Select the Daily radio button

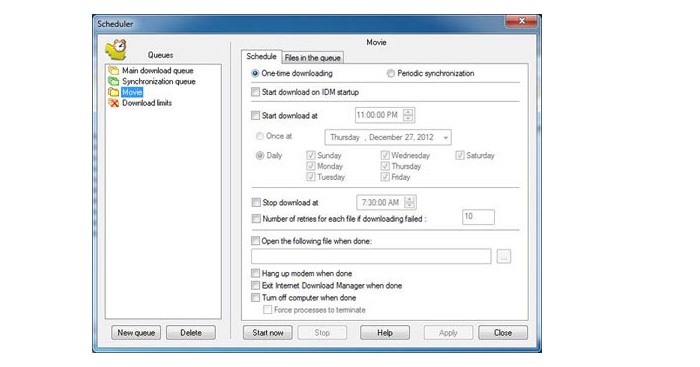pyautogui.click(x=259, y=155)
